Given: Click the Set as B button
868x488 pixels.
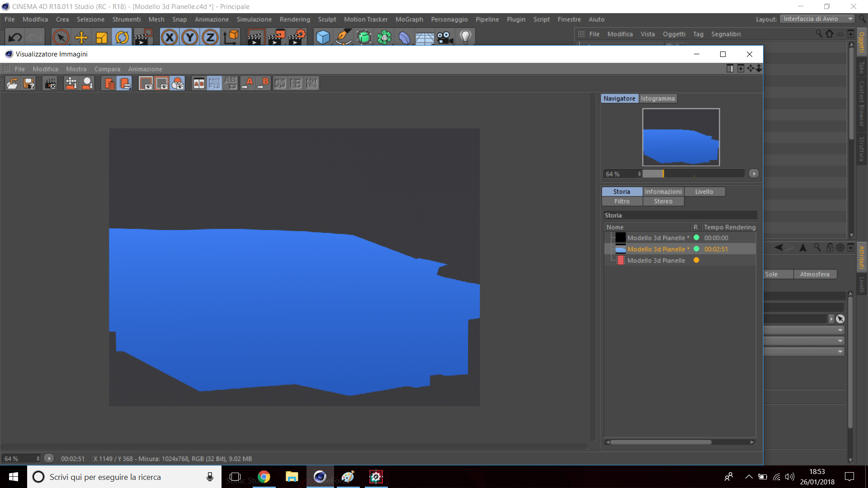Looking at the screenshot, I should [263, 84].
